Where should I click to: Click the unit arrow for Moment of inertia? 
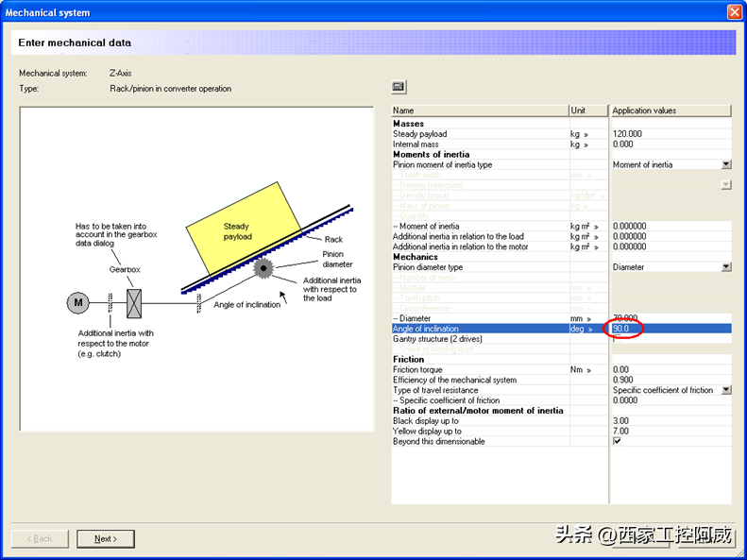tap(595, 227)
